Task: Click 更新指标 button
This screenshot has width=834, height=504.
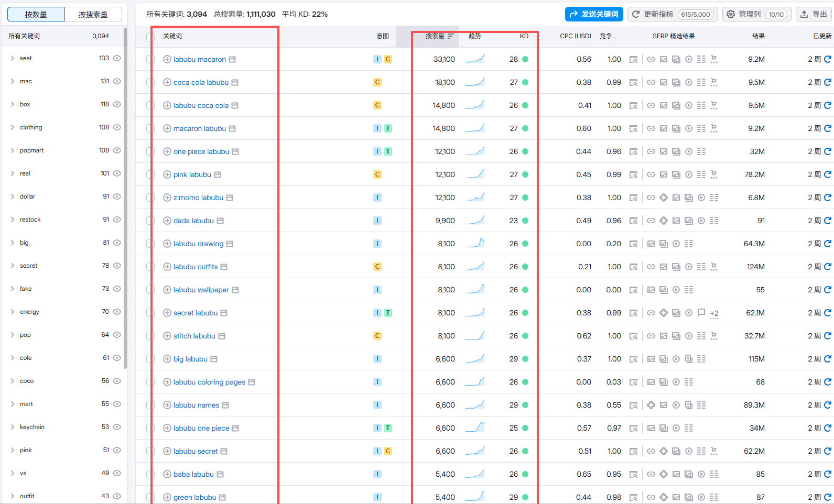Action: click(x=673, y=14)
